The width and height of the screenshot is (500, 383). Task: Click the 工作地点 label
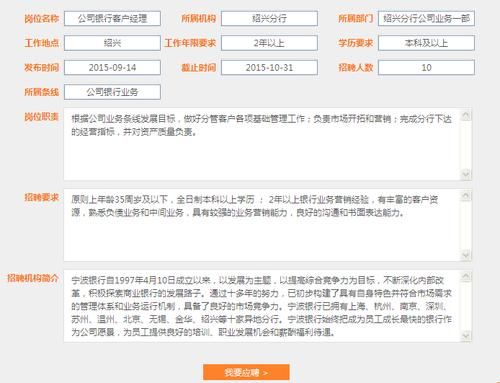pyautogui.click(x=42, y=43)
